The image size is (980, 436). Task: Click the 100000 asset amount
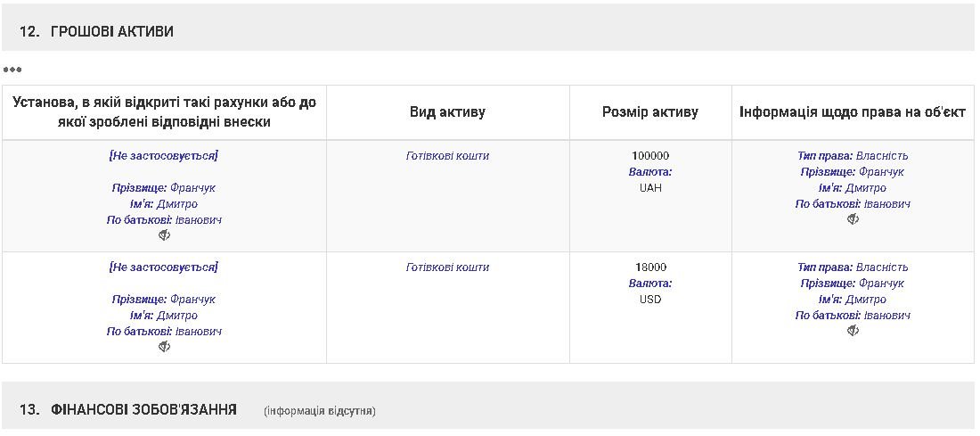[650, 156]
